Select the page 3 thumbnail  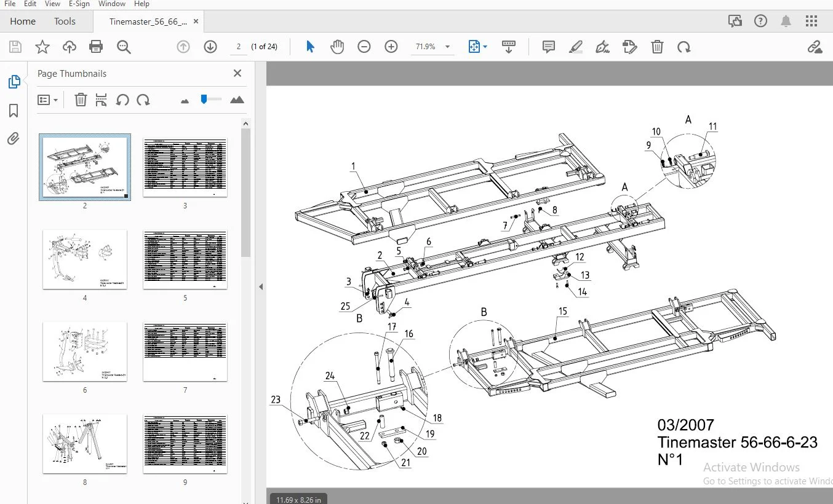(185, 167)
